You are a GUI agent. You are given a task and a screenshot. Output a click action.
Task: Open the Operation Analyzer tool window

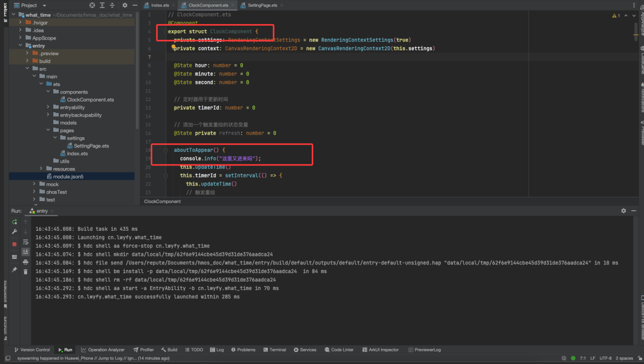pos(103,350)
